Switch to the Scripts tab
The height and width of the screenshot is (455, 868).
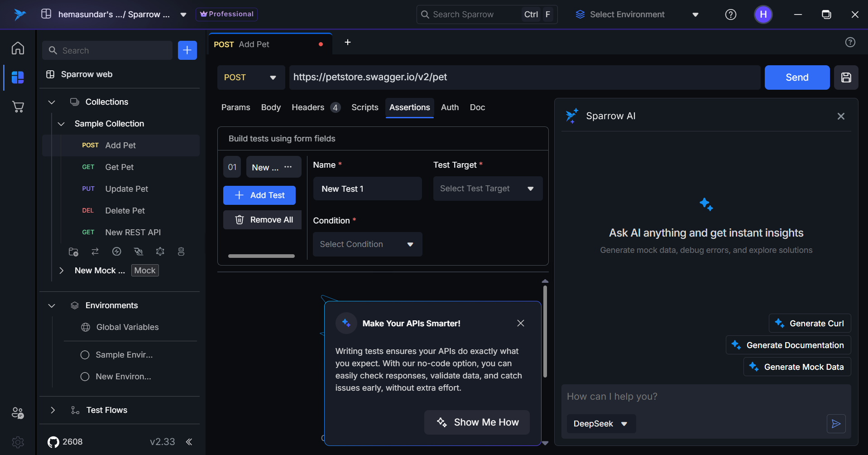364,107
